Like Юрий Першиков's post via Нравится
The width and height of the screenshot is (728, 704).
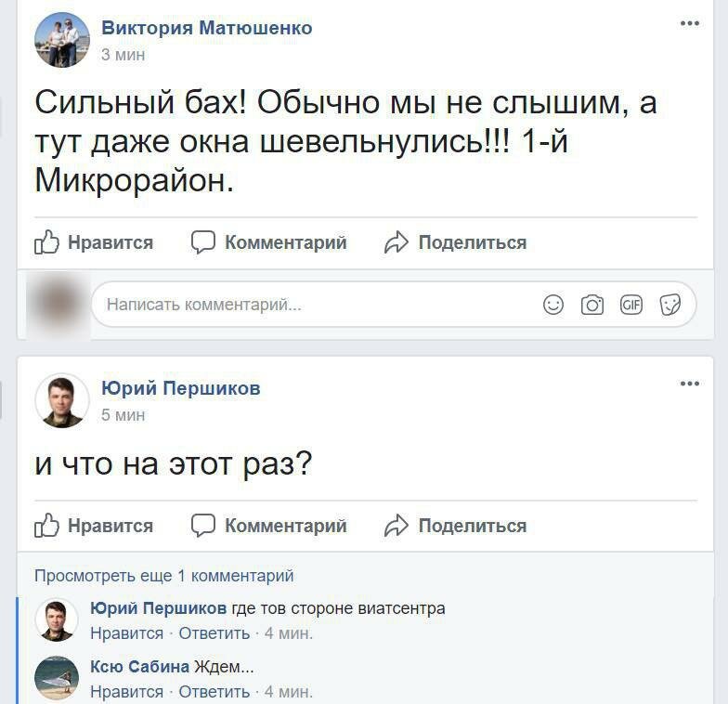(x=110, y=526)
